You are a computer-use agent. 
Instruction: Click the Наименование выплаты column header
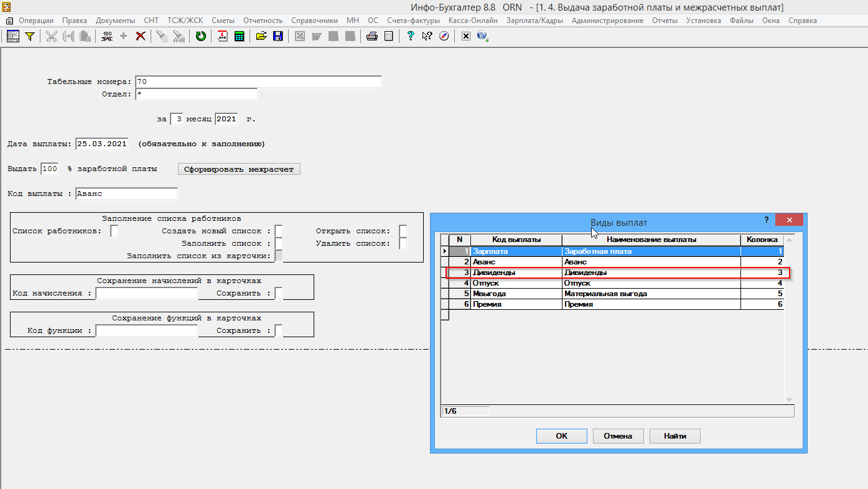point(651,240)
